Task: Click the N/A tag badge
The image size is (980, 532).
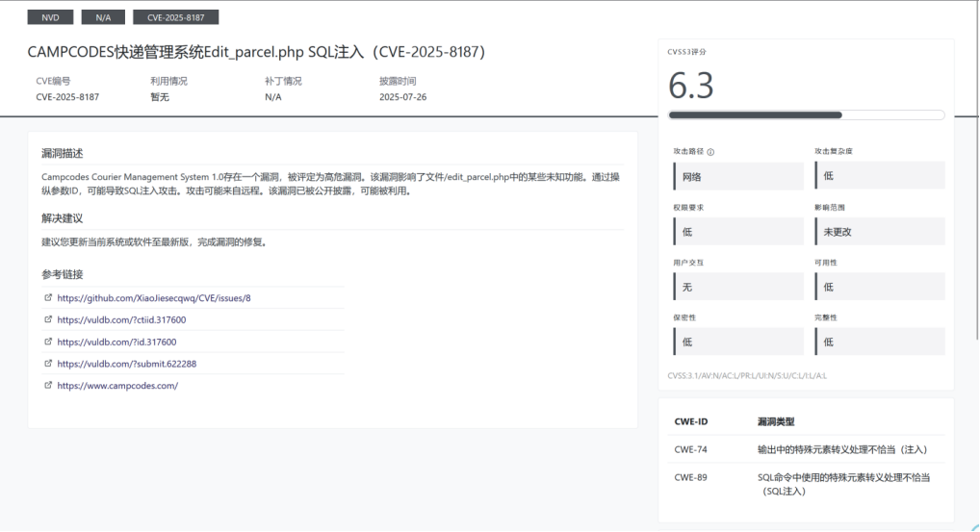Action: tap(103, 17)
